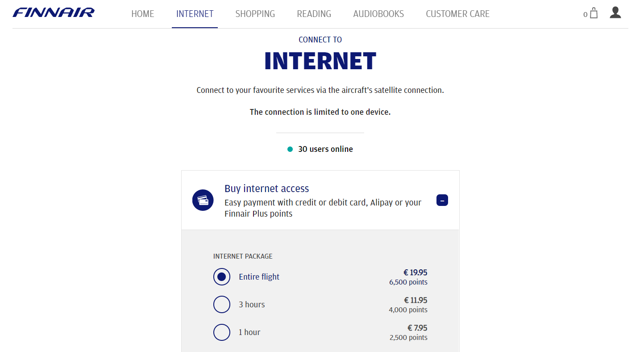The height and width of the screenshot is (352, 644).
Task: Click the Buy internet access heading
Action: (266, 189)
